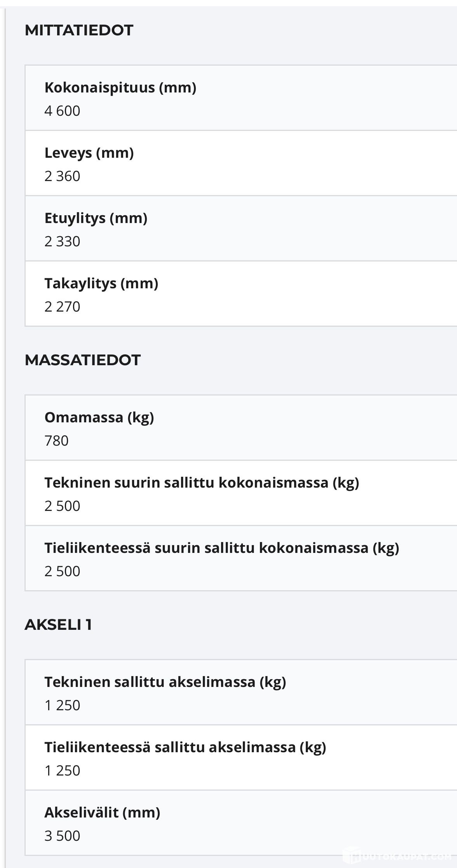Select the Akselivälit value 3 500
This screenshot has height=868, width=457.
point(62,836)
